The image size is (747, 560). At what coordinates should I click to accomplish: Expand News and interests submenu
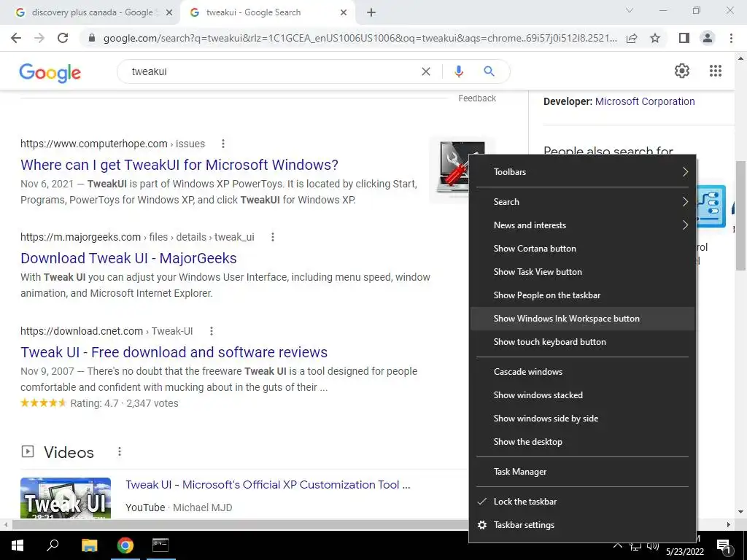[x=582, y=225]
